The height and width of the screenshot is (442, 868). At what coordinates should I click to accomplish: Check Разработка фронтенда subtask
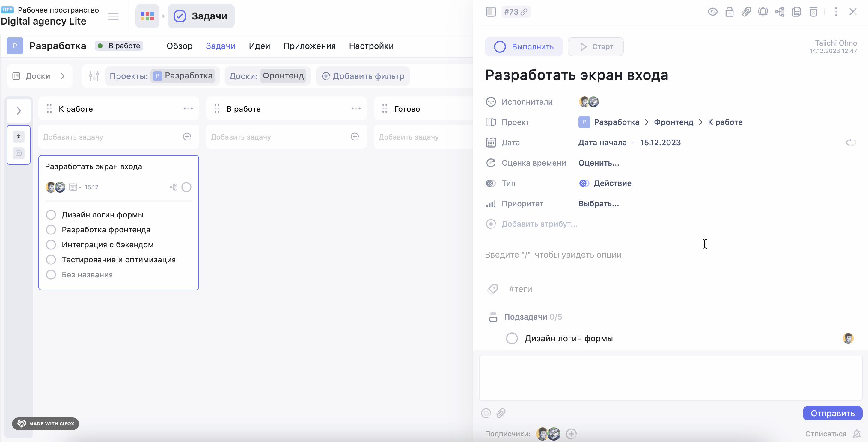click(51, 230)
